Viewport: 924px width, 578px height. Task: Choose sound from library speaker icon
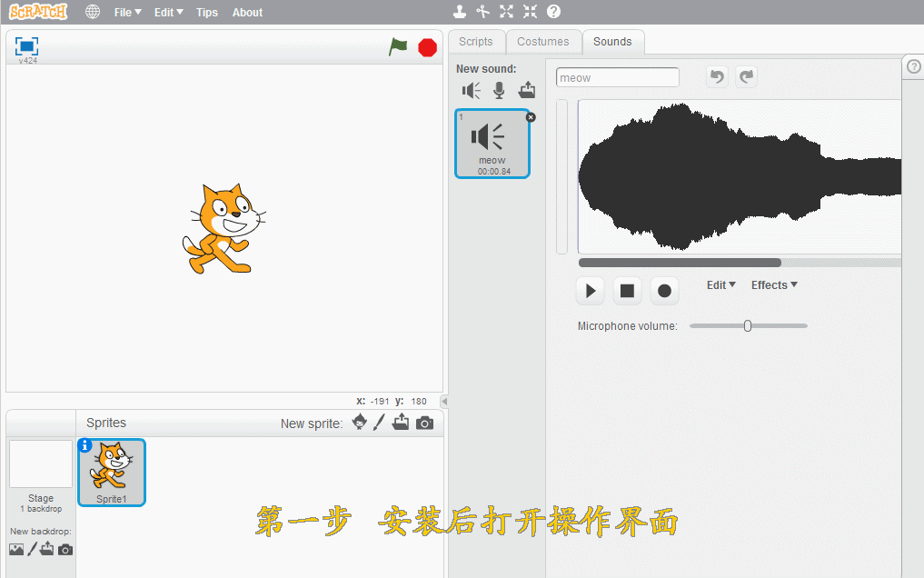pos(471,90)
